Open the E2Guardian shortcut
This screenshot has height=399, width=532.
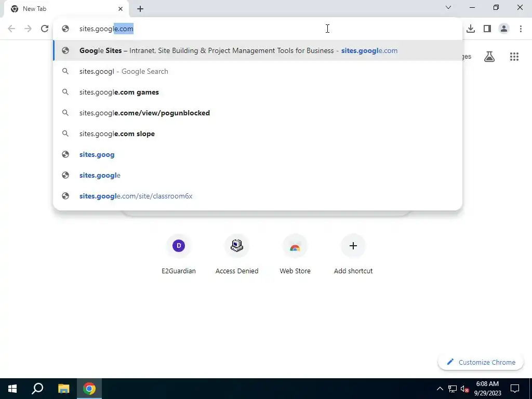(x=179, y=254)
